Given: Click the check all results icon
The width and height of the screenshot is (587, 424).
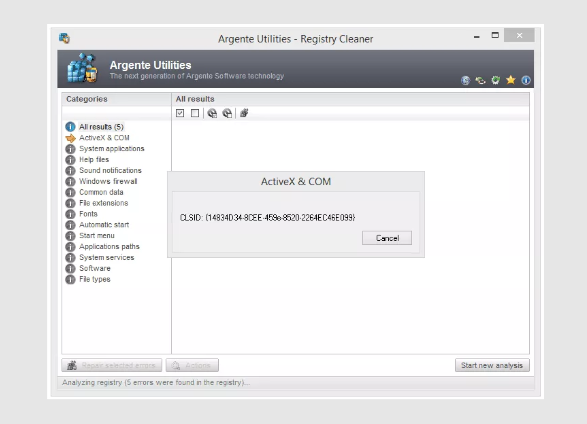Looking at the screenshot, I should [180, 113].
